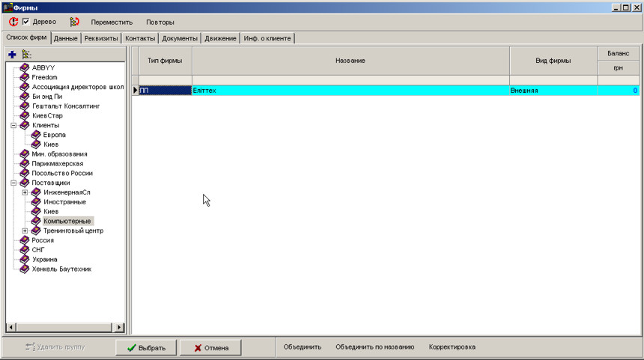This screenshot has width=644, height=360.
Task: Select the Еліттех row in the grid
Action: click(x=350, y=91)
